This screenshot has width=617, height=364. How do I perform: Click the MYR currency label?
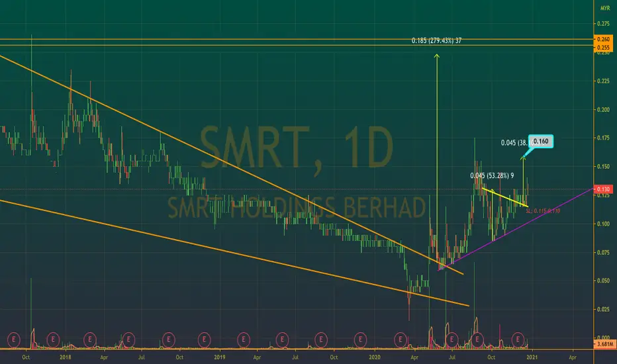coord(605,8)
